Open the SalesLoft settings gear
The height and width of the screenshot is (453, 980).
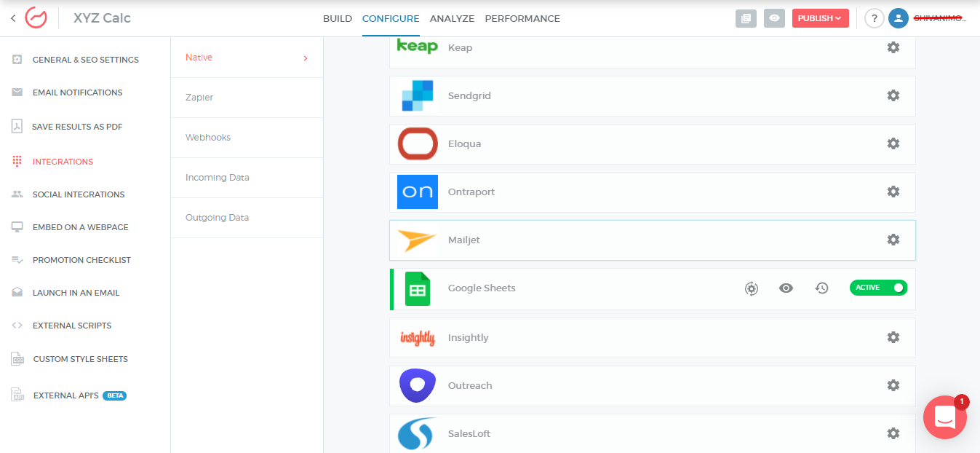click(893, 433)
